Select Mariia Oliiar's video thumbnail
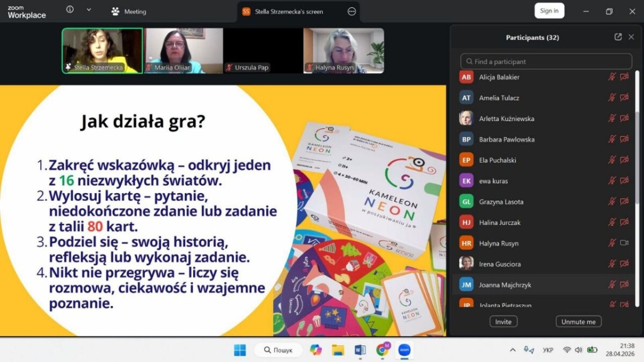 point(184,50)
